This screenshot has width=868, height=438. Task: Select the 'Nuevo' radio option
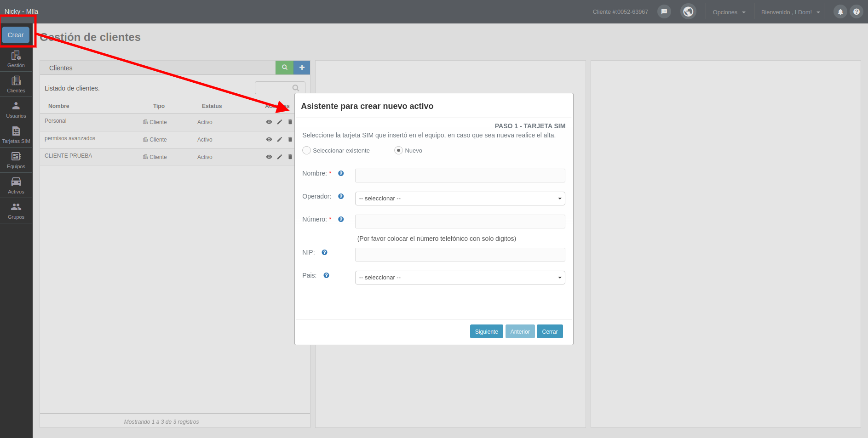(399, 150)
